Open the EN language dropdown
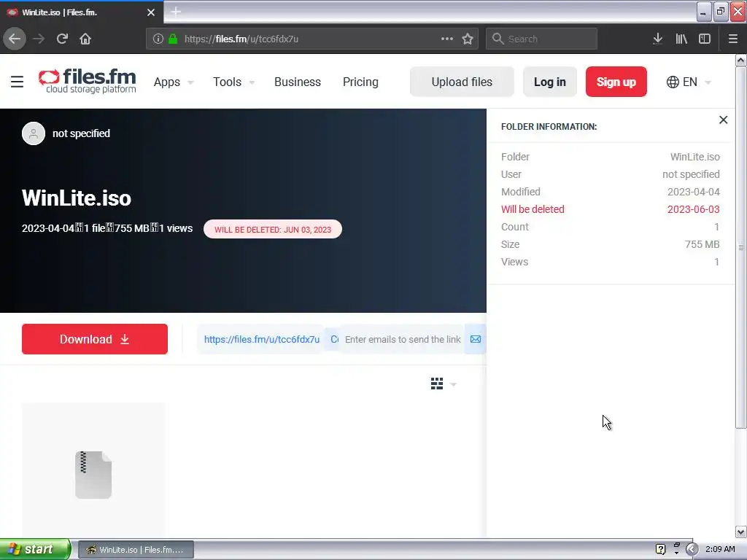 click(689, 82)
